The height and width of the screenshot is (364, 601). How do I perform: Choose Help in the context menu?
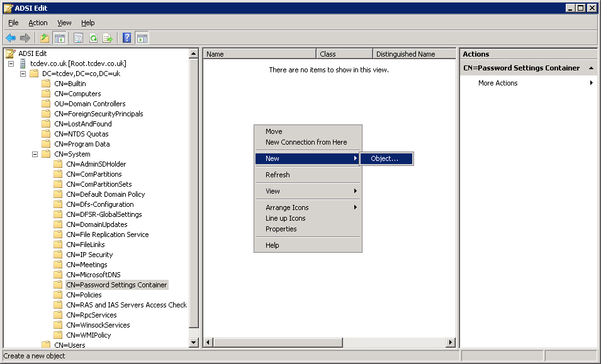pyautogui.click(x=308, y=245)
